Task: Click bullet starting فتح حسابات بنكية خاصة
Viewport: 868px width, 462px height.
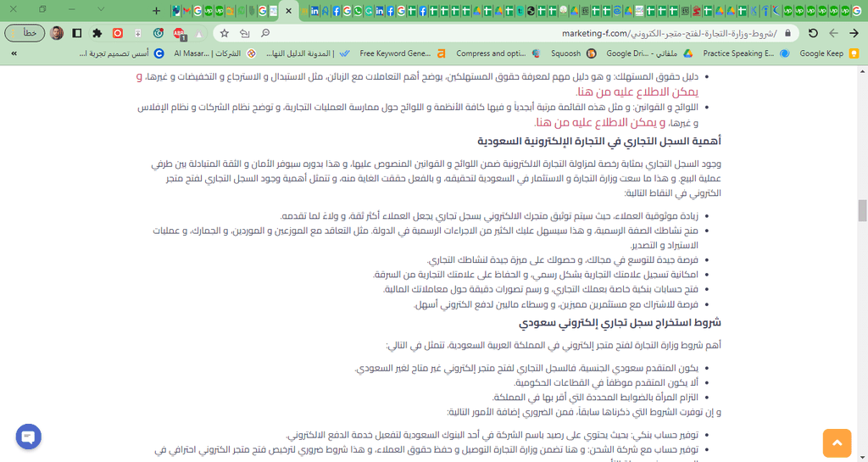Action: coord(541,289)
